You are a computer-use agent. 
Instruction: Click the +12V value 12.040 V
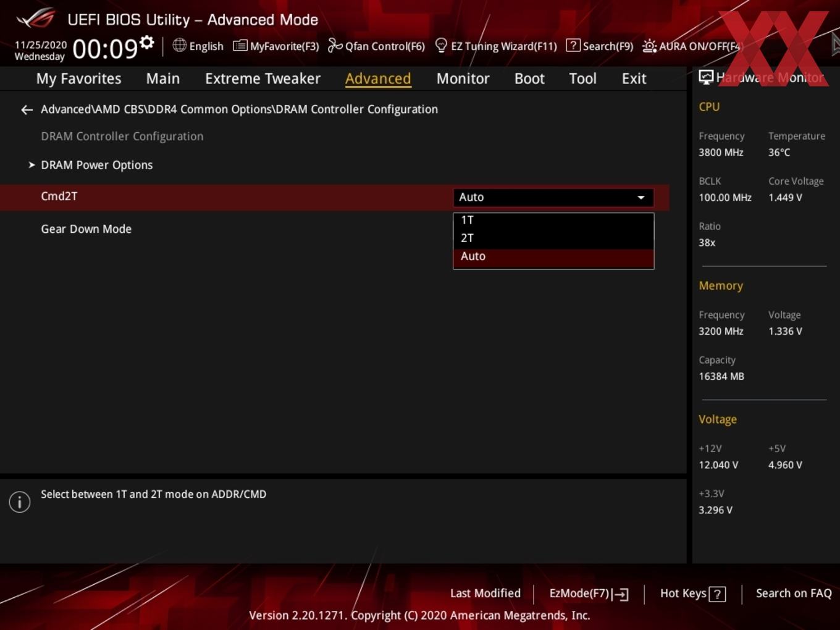pyautogui.click(x=718, y=465)
